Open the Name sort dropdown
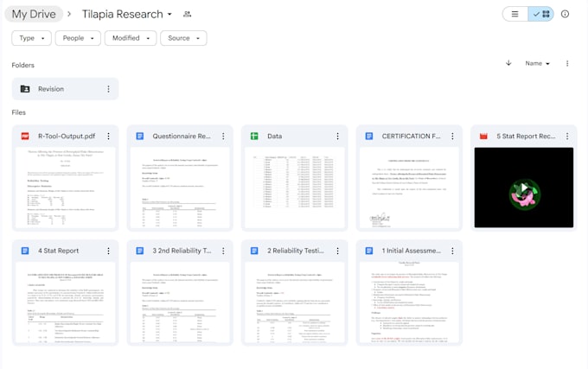 (x=537, y=63)
